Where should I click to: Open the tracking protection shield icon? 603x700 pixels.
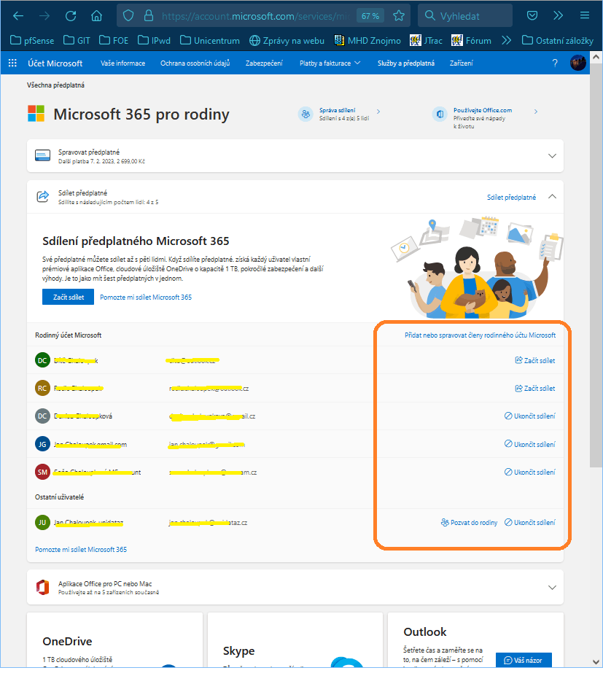point(128,16)
